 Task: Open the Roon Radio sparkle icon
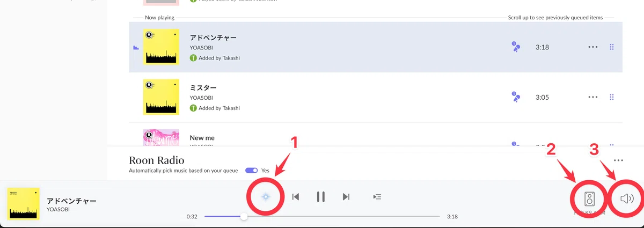[265, 197]
